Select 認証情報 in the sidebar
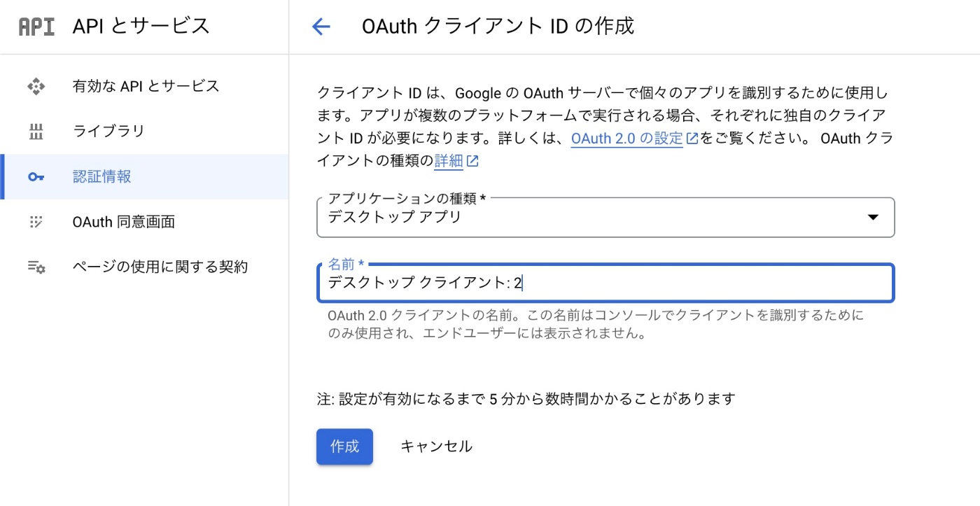Image resolution: width=980 pixels, height=506 pixels. click(144, 177)
